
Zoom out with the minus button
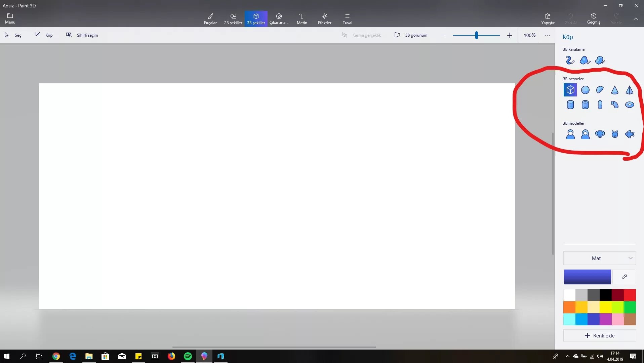pos(443,35)
